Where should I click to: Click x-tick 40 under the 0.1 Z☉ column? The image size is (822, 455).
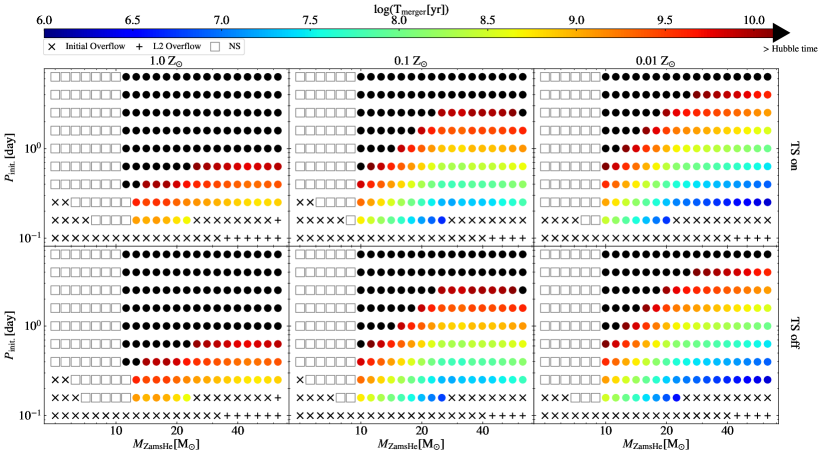pyautogui.click(x=482, y=431)
